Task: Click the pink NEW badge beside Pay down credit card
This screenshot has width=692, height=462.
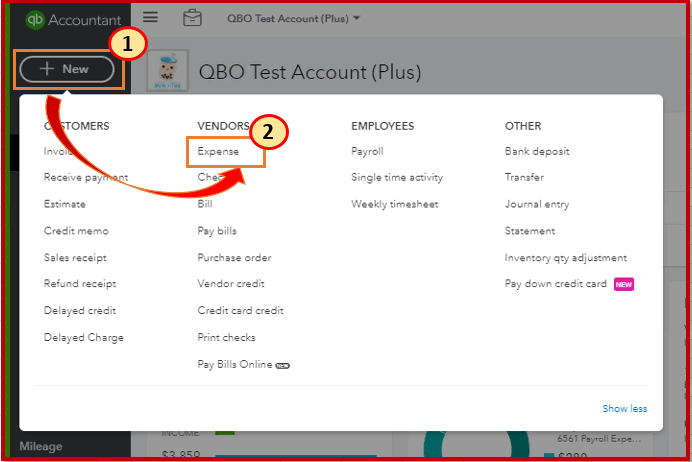Action: pyautogui.click(x=624, y=284)
